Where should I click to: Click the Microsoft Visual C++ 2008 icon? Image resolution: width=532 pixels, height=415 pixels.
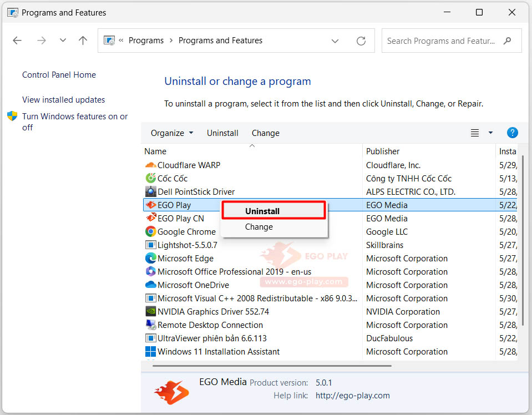click(150, 298)
